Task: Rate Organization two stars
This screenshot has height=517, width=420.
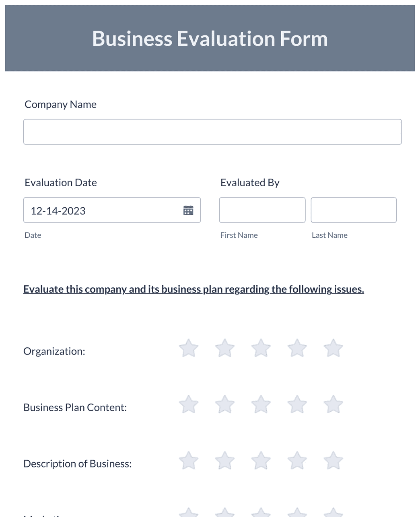Action: [x=224, y=348]
